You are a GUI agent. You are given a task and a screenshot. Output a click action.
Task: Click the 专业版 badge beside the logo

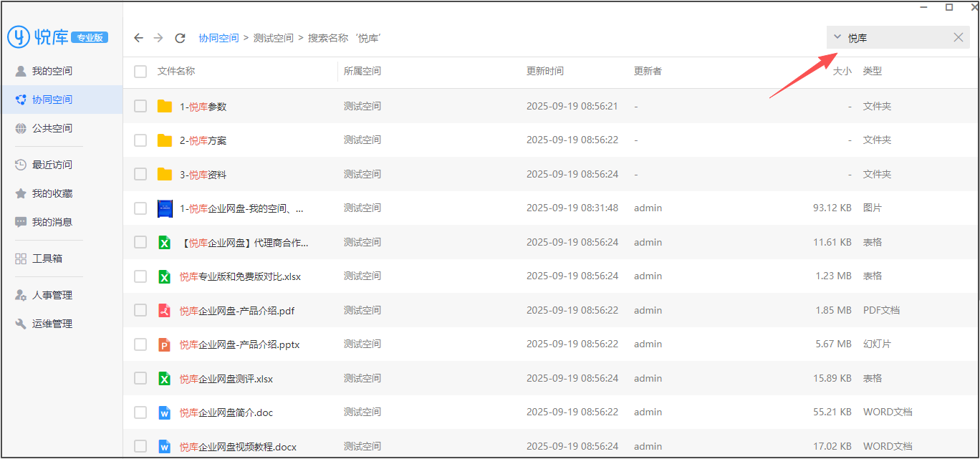90,37
